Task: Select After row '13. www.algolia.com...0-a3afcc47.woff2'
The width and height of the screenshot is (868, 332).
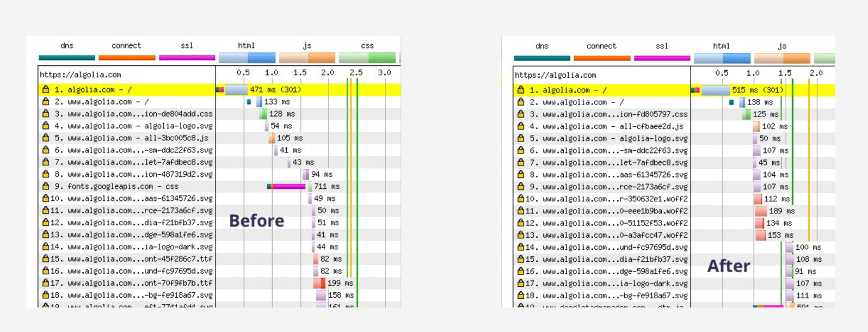Action: [x=674, y=235]
